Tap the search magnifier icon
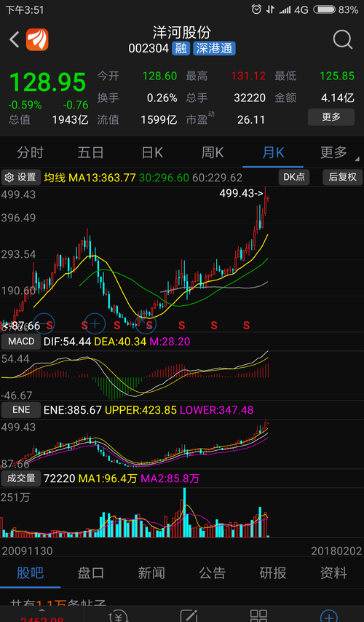This screenshot has width=364, height=622. coord(343,39)
